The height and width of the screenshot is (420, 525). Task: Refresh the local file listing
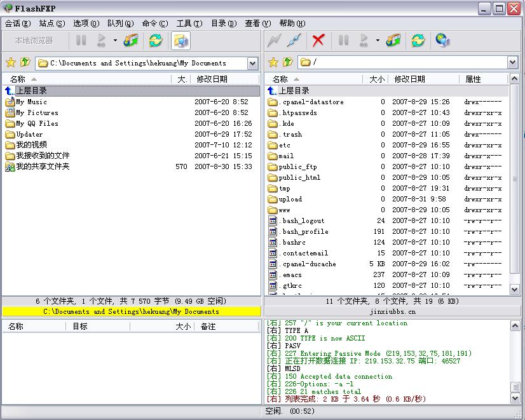click(x=156, y=41)
